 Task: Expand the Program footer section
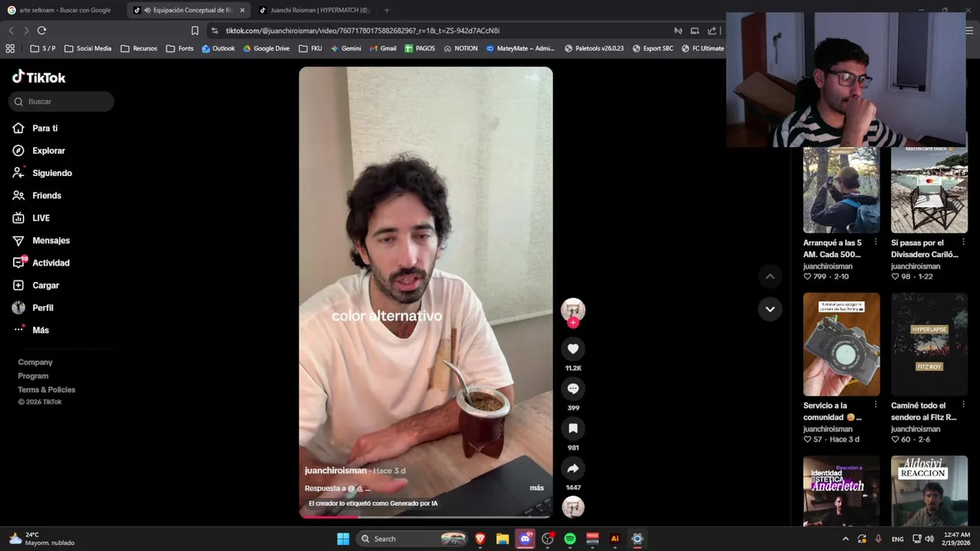[x=33, y=376]
